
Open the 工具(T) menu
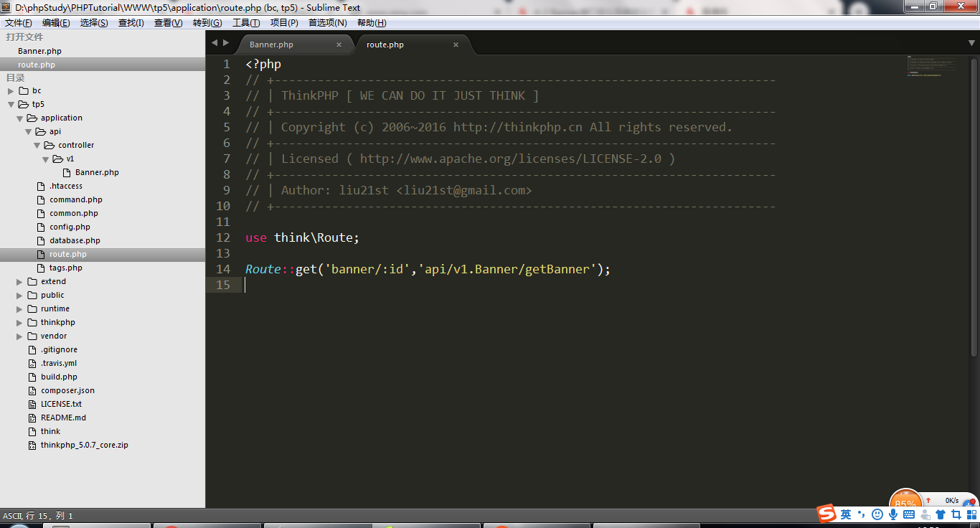point(246,23)
